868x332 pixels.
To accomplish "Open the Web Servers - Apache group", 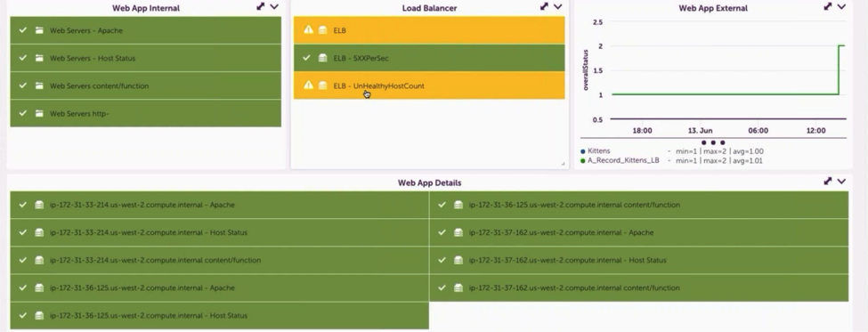I will click(146, 30).
